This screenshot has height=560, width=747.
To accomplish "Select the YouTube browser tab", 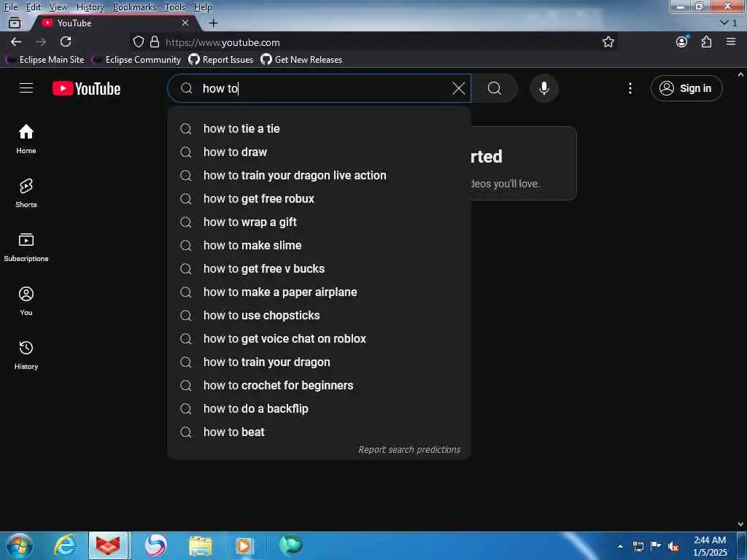I will tap(115, 23).
